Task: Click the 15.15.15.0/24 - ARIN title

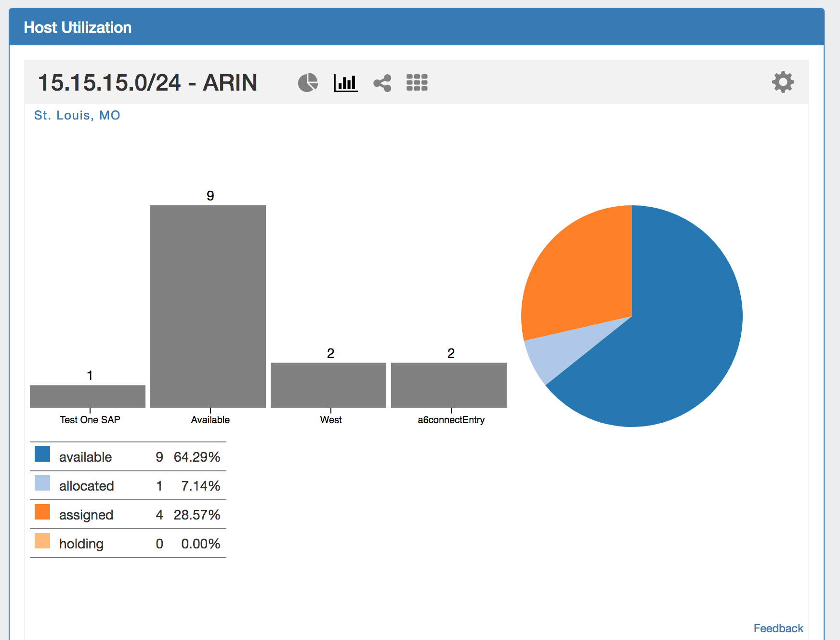Action: click(147, 82)
